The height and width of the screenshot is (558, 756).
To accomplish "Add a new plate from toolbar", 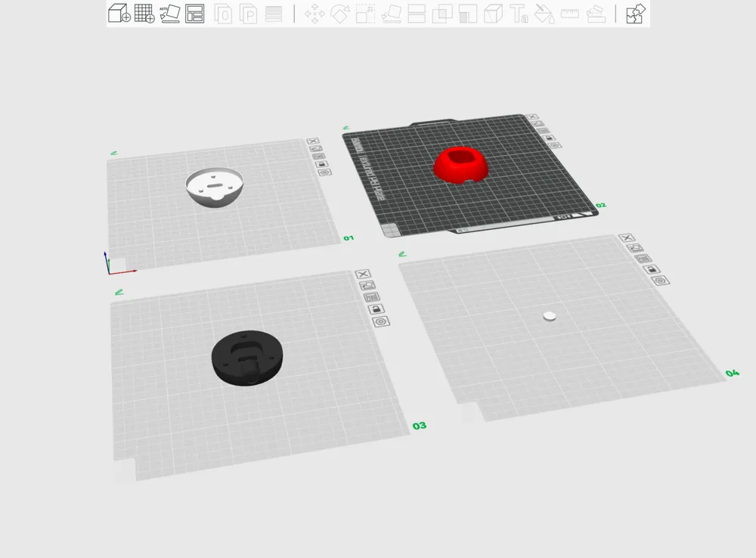I will (x=144, y=14).
